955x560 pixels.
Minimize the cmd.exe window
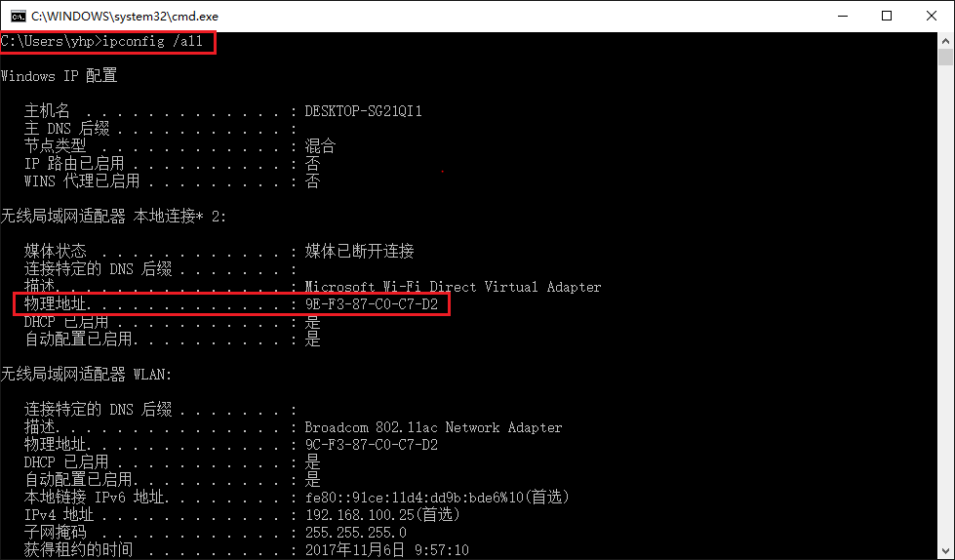843,16
